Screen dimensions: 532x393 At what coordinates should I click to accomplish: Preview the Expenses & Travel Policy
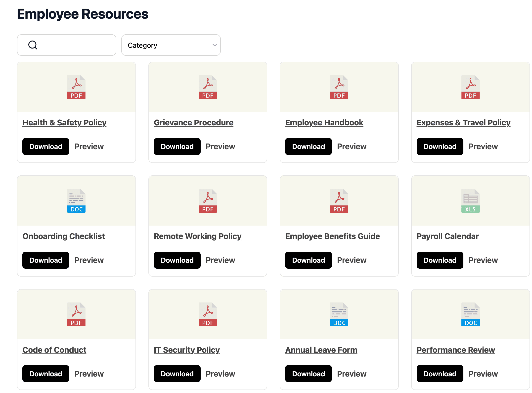pyautogui.click(x=483, y=147)
